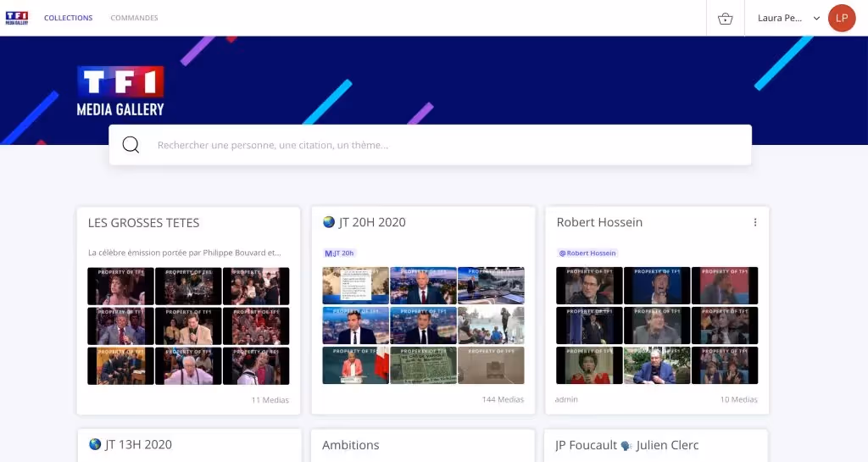This screenshot has width=868, height=462.
Task: Open the JP Foucault Julien Clerc collection
Action: point(626,445)
